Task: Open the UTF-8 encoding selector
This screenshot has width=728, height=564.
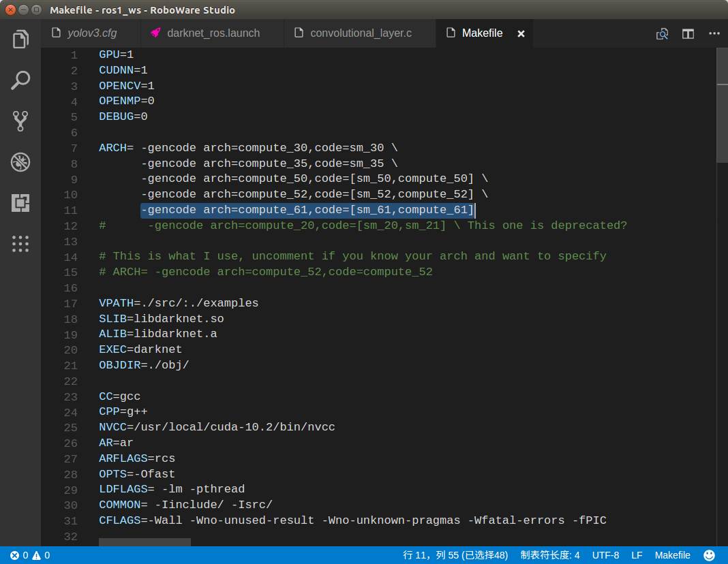Action: pyautogui.click(x=605, y=555)
